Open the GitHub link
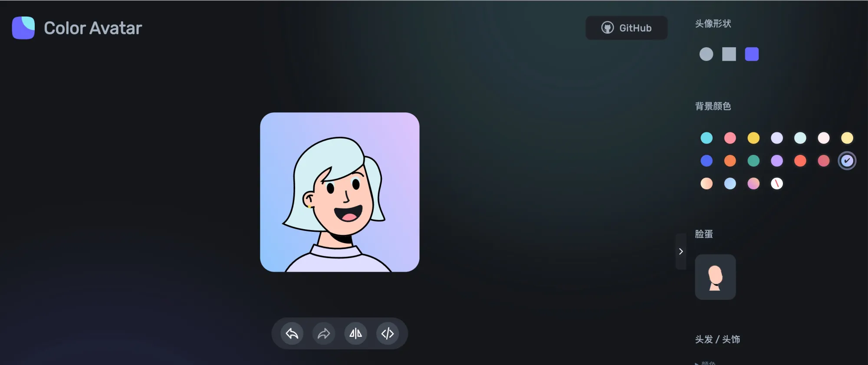Viewport: 868px width, 365px height. [x=626, y=28]
